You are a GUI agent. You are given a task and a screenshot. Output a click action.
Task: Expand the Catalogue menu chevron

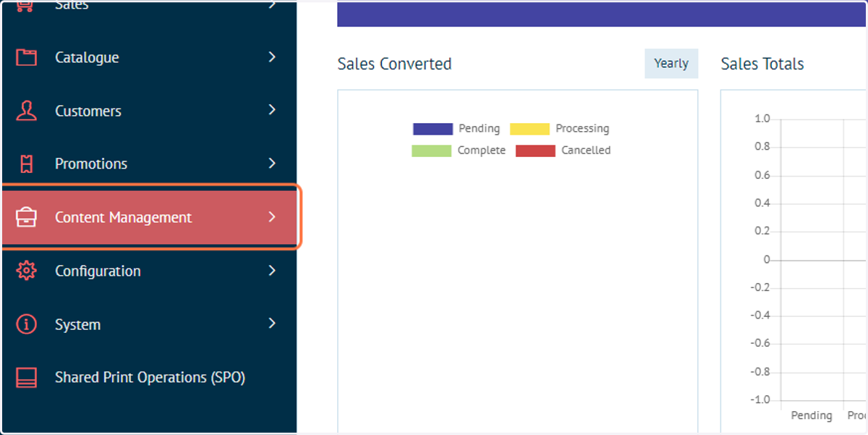click(x=272, y=56)
